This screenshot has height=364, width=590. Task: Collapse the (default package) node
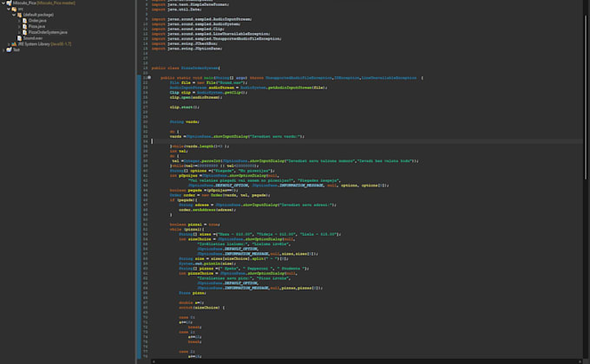pyautogui.click(x=14, y=15)
